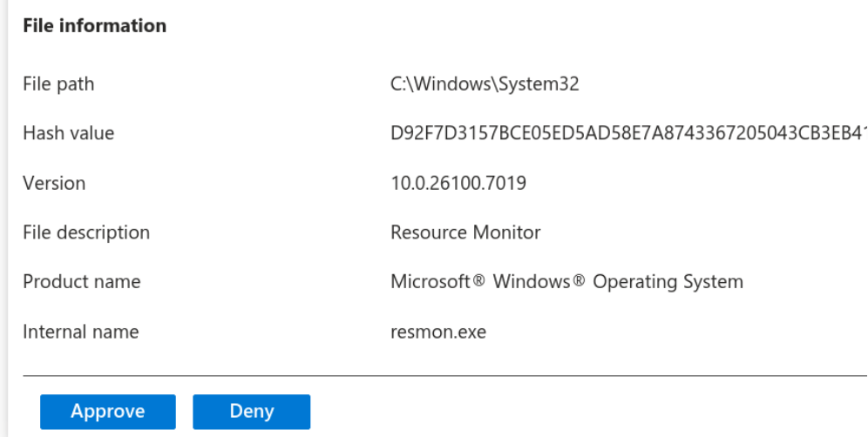Select the Hash value label
The image size is (868, 437).
coord(68,133)
